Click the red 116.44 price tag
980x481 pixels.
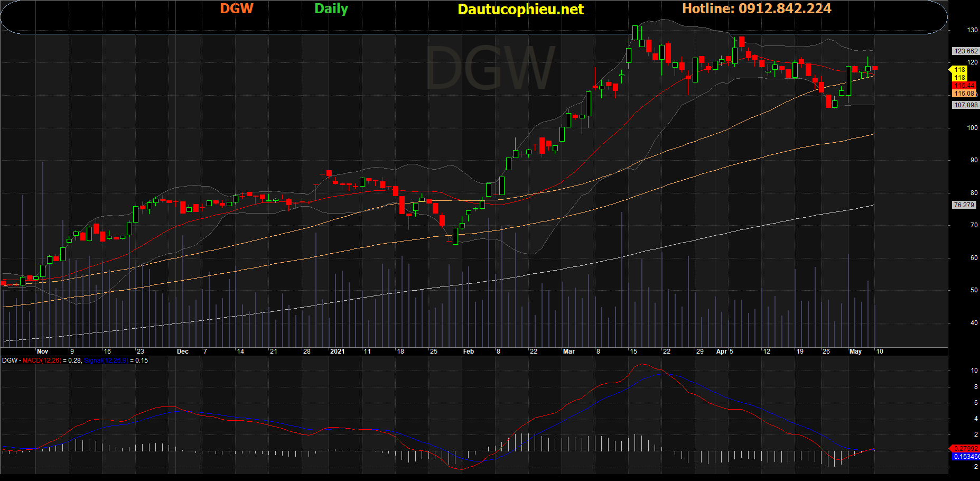tap(964, 86)
